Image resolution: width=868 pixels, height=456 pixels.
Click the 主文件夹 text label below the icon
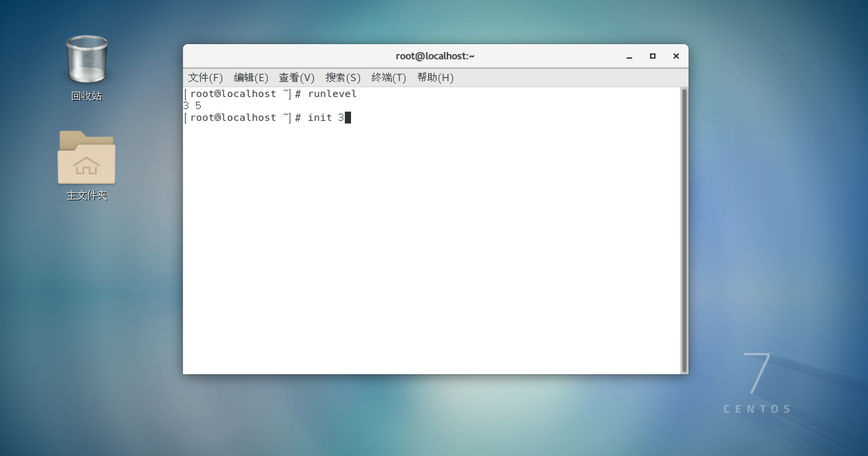(86, 195)
